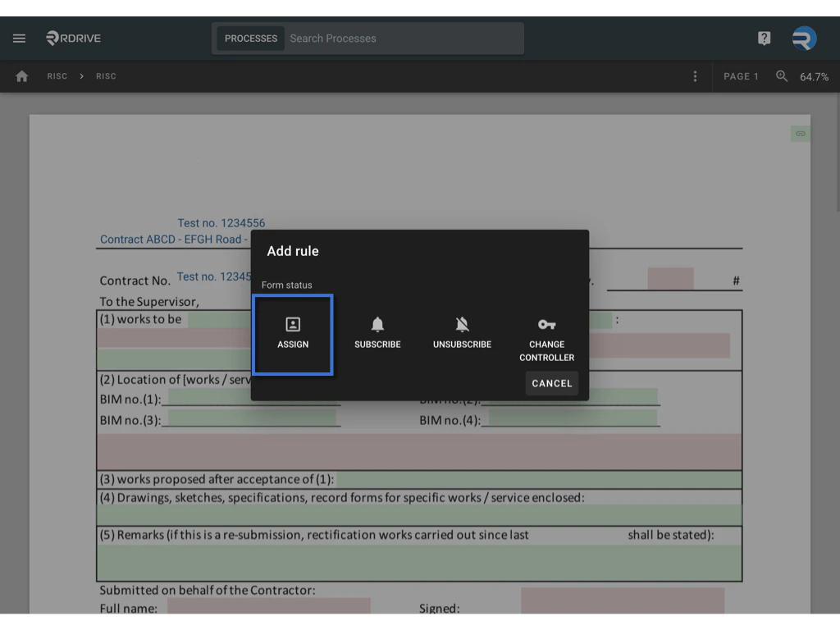Choose the Change Controller key icon
Image resolution: width=840 pixels, height=630 pixels.
[x=546, y=331]
